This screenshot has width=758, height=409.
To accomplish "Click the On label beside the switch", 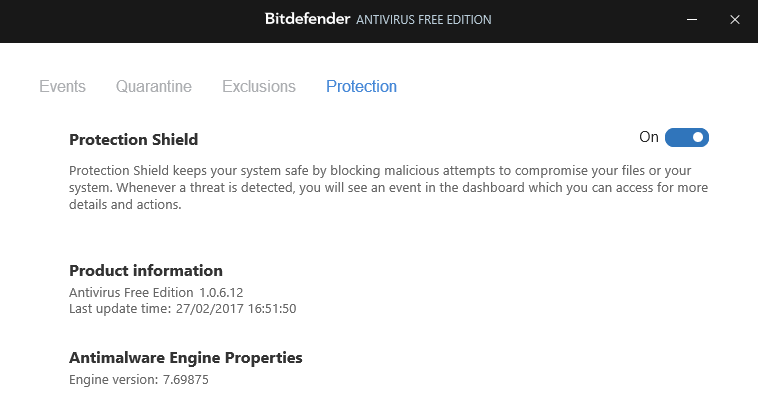I will 649,137.
